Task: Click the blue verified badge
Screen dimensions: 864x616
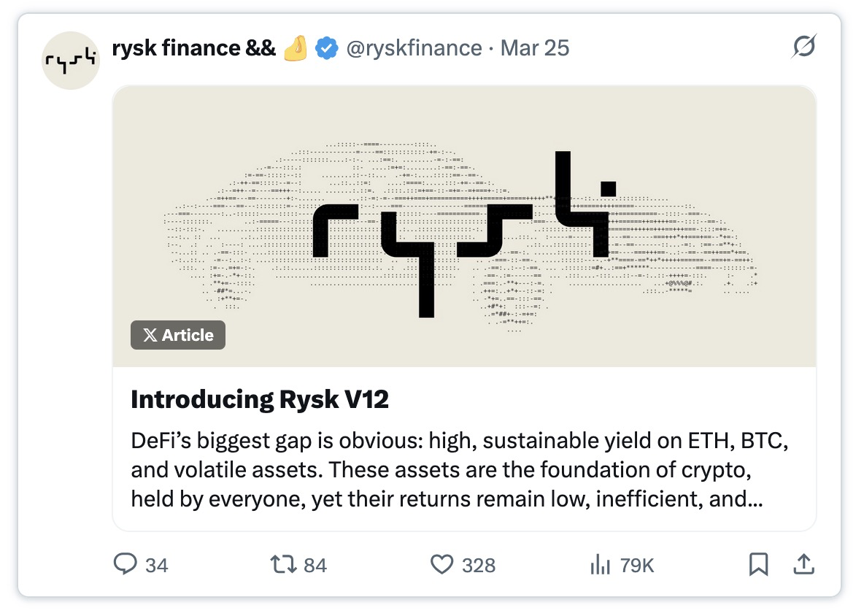Action: click(x=326, y=48)
